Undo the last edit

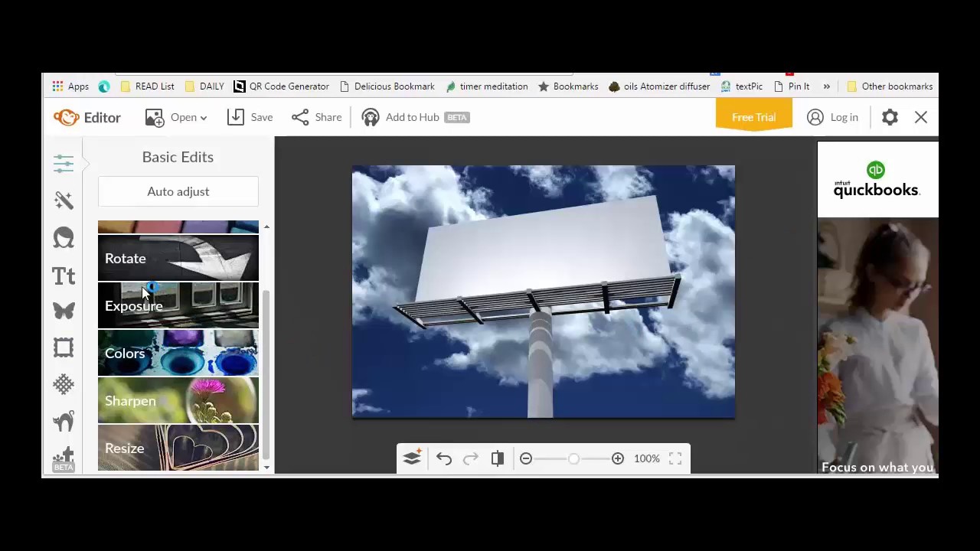(x=444, y=458)
